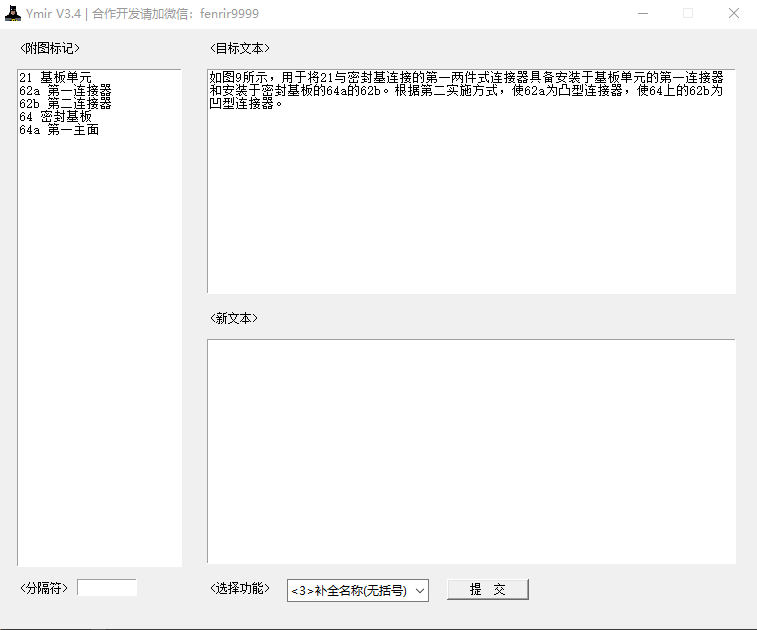Image resolution: width=757 pixels, height=630 pixels.
Task: Select the line "62b 第二连接器"
Action: (x=65, y=103)
